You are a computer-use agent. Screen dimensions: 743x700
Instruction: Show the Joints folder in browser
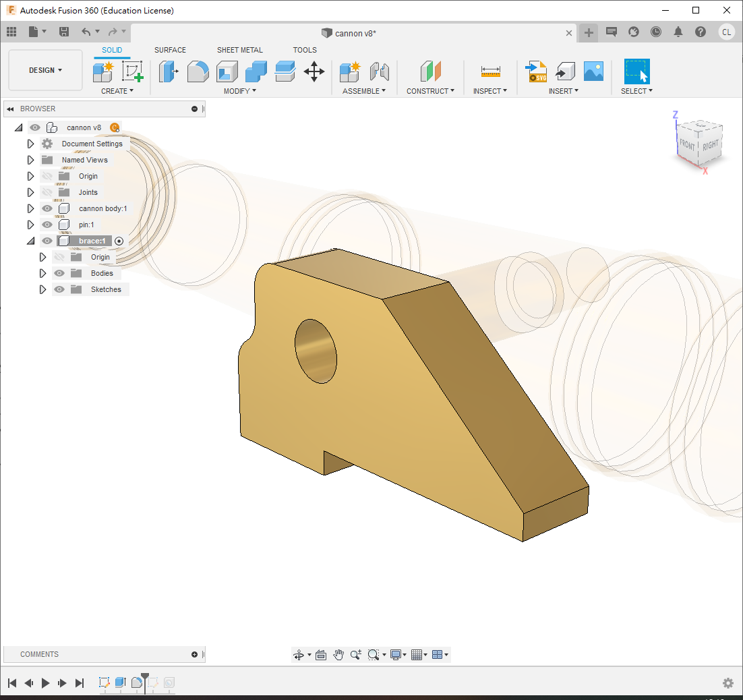(47, 192)
